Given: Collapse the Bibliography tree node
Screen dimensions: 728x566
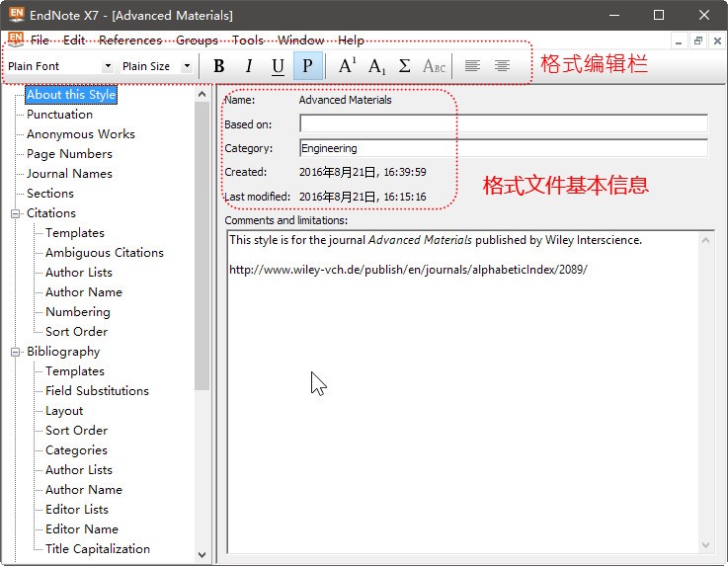Looking at the screenshot, I should click(16, 352).
